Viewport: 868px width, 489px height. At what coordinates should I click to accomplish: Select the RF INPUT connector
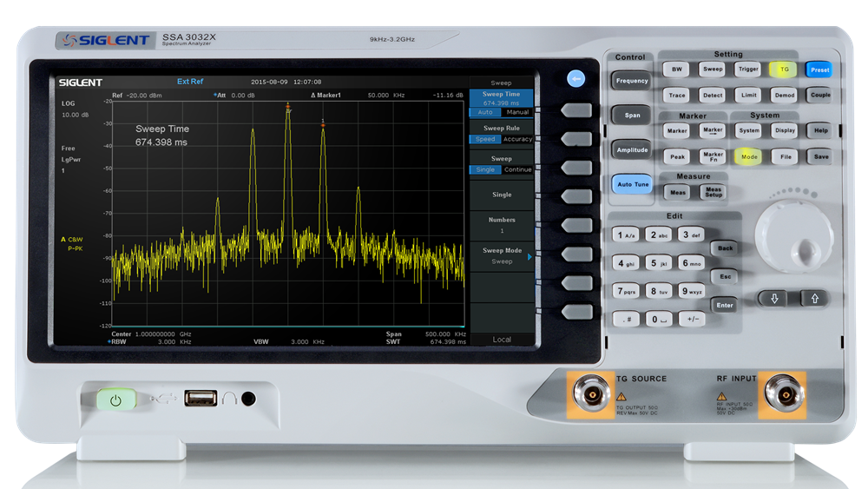pyautogui.click(x=782, y=394)
